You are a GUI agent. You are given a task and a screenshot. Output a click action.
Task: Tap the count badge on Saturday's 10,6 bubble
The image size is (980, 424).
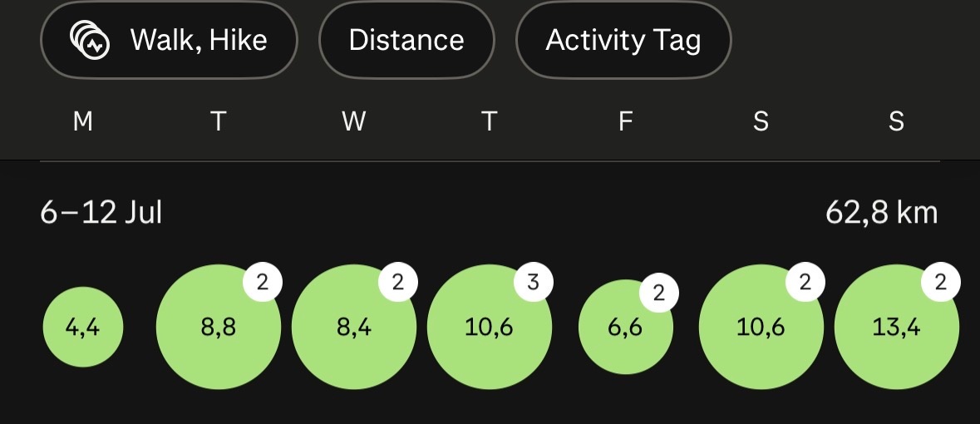click(805, 282)
